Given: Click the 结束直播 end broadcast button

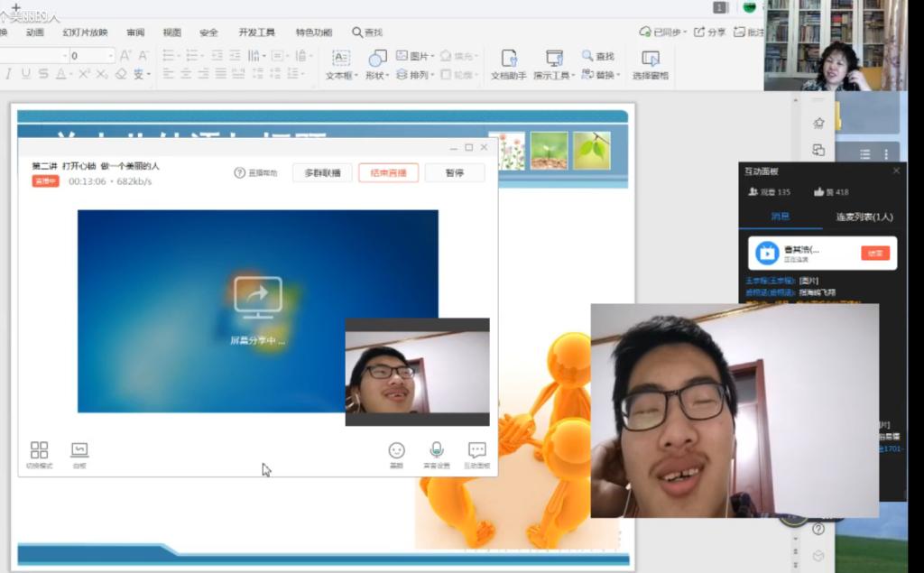Looking at the screenshot, I should 388,172.
